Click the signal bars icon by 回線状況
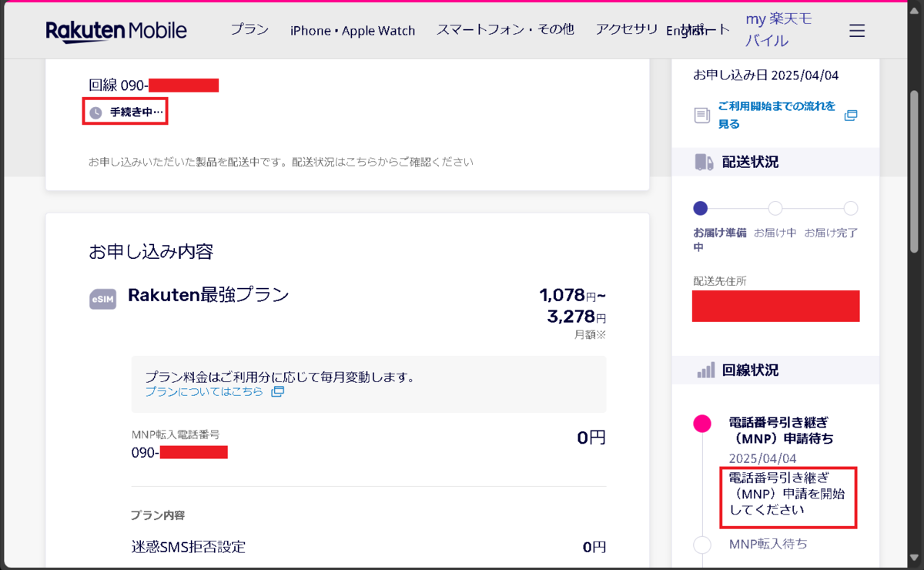 point(706,370)
